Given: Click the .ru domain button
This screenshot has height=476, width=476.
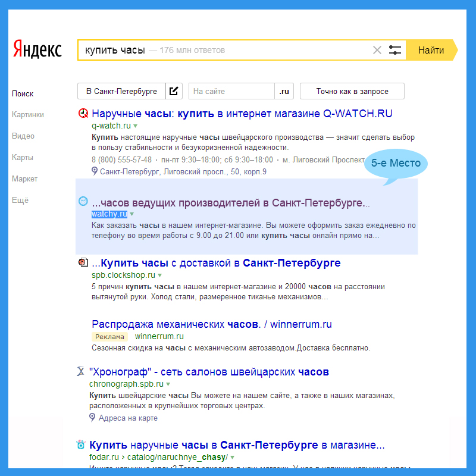Looking at the screenshot, I should click(284, 91).
